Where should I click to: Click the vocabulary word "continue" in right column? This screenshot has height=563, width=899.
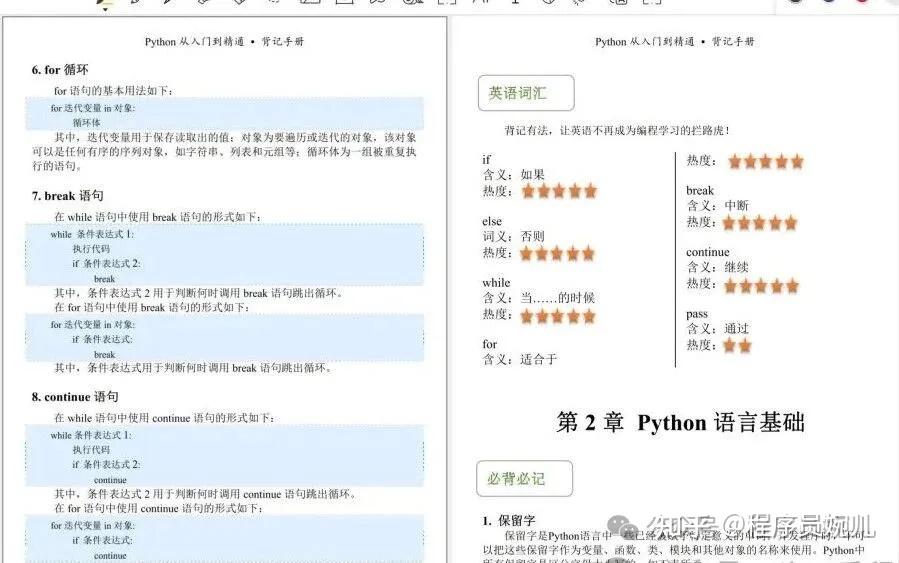click(708, 252)
